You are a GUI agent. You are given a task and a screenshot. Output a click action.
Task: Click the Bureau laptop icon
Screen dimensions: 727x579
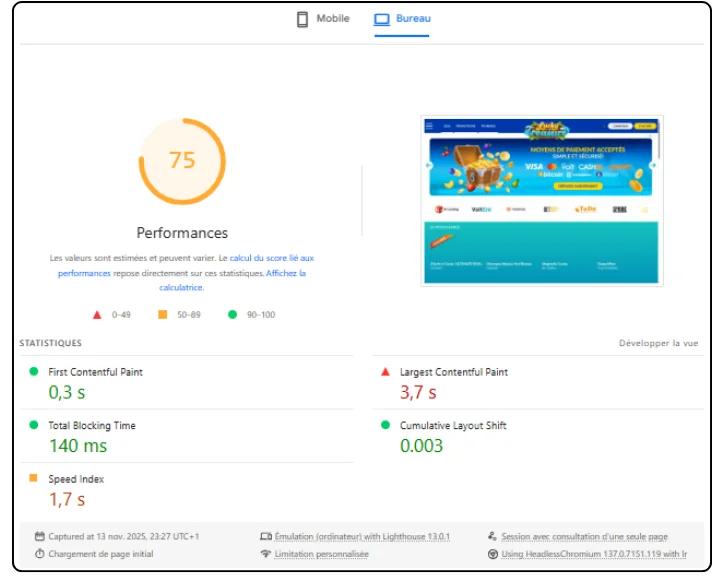point(381,19)
